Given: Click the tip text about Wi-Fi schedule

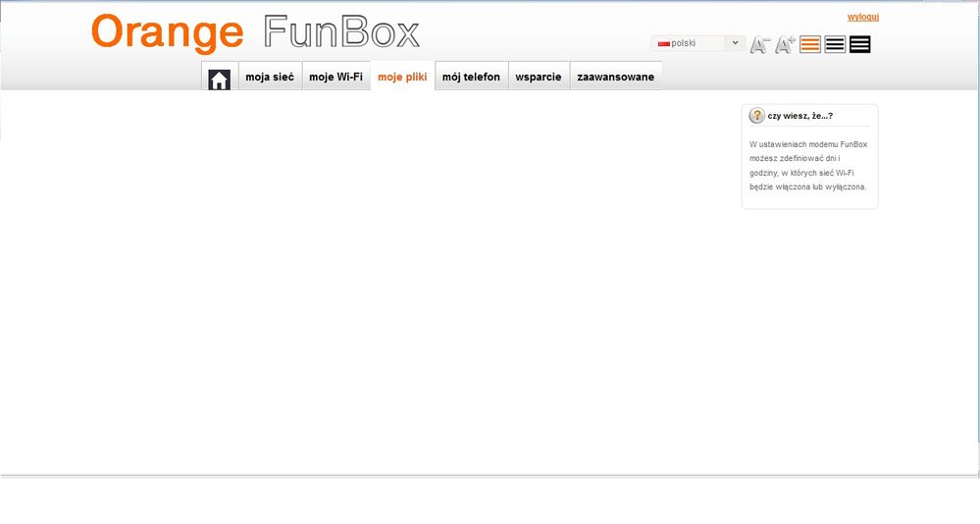Looking at the screenshot, I should coord(808,166).
